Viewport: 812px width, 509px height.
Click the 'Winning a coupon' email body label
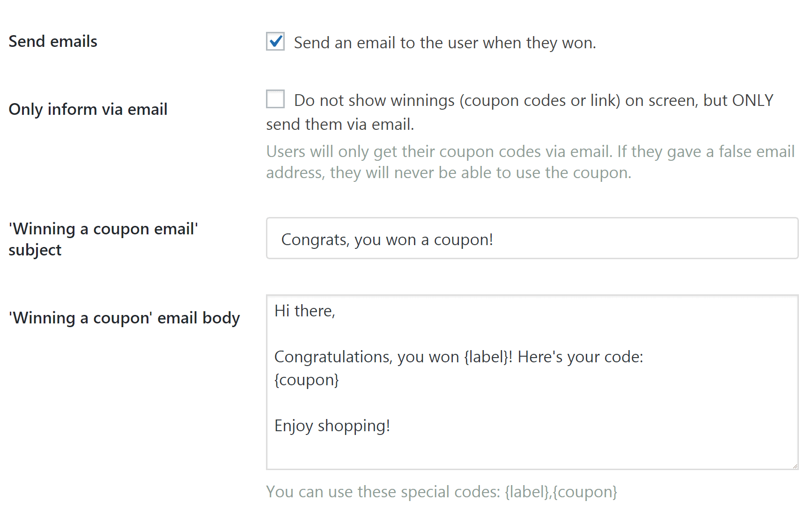point(124,318)
